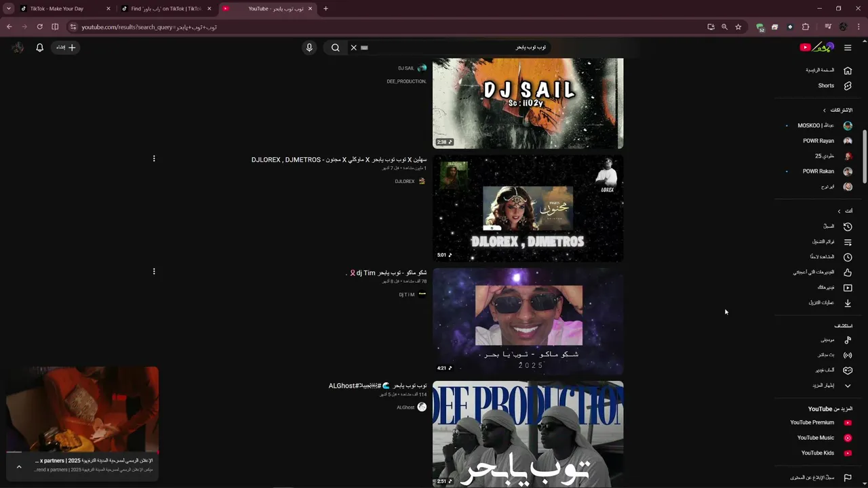Open more options for dj Tim video
The height and width of the screenshot is (488, 868).
pos(154,272)
